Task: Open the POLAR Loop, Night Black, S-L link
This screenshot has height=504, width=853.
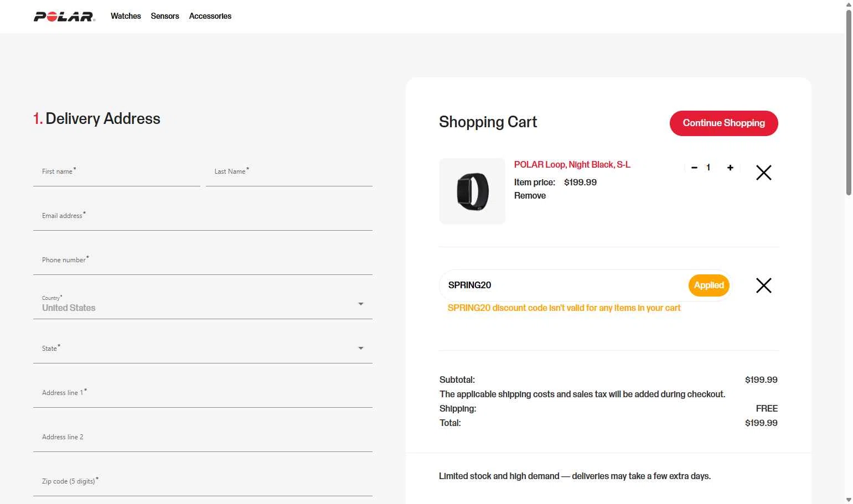Action: click(x=572, y=165)
